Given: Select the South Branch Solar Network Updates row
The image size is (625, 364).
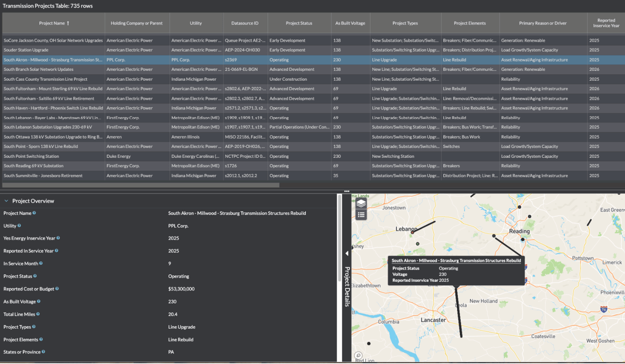Looking at the screenshot, I should [x=312, y=69].
